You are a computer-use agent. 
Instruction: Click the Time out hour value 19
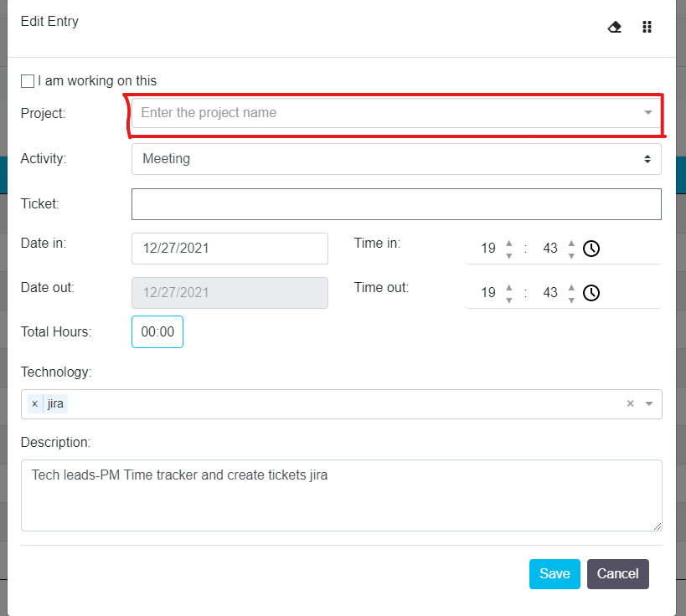pos(488,292)
